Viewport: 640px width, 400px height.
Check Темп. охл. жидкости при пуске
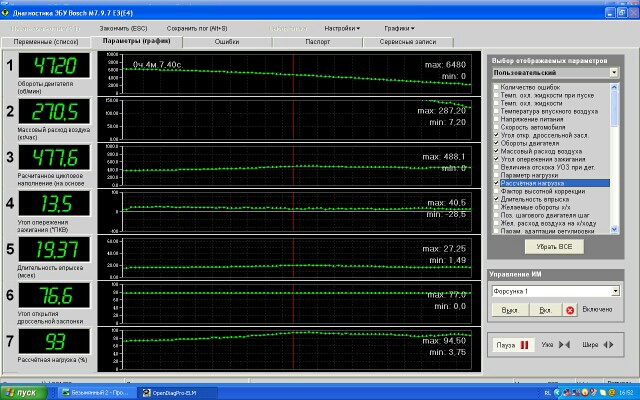pyautogui.click(x=496, y=95)
